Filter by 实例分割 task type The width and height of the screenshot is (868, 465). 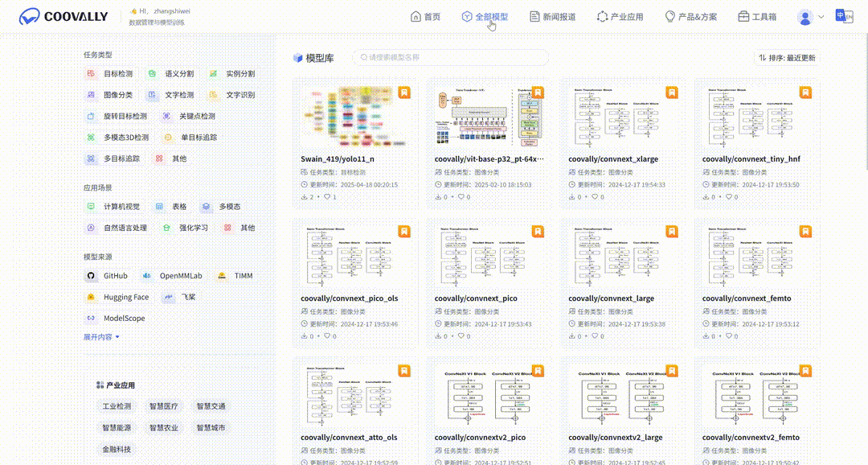coord(232,74)
